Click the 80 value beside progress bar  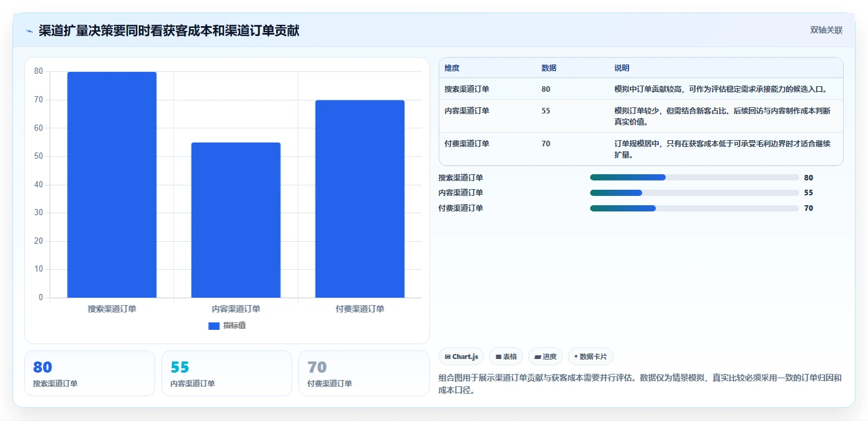[x=808, y=177]
